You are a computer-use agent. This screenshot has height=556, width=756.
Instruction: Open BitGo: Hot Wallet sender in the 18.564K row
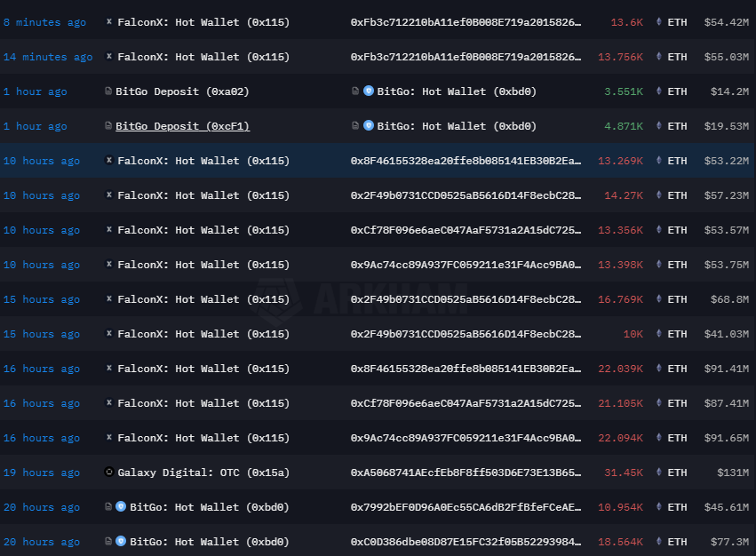pos(210,542)
